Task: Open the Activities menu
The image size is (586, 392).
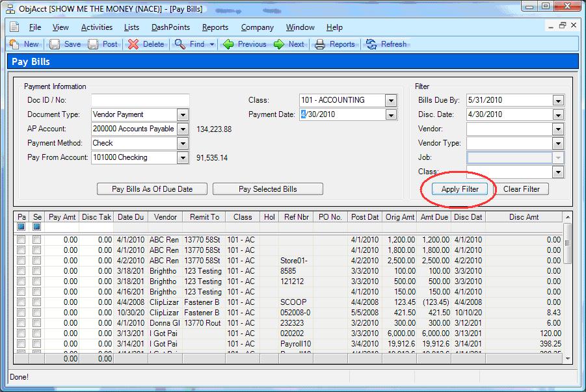Action: (x=97, y=27)
